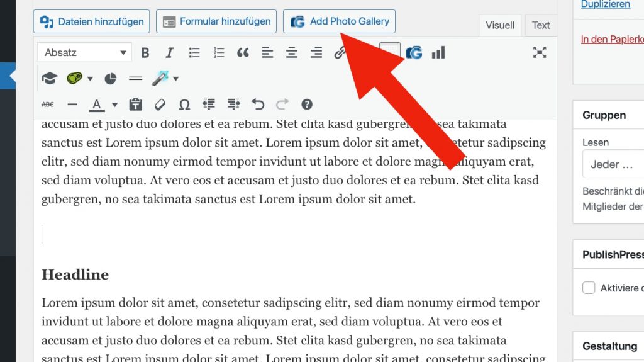
Task: Apply blockquote formatting
Action: coord(243,53)
